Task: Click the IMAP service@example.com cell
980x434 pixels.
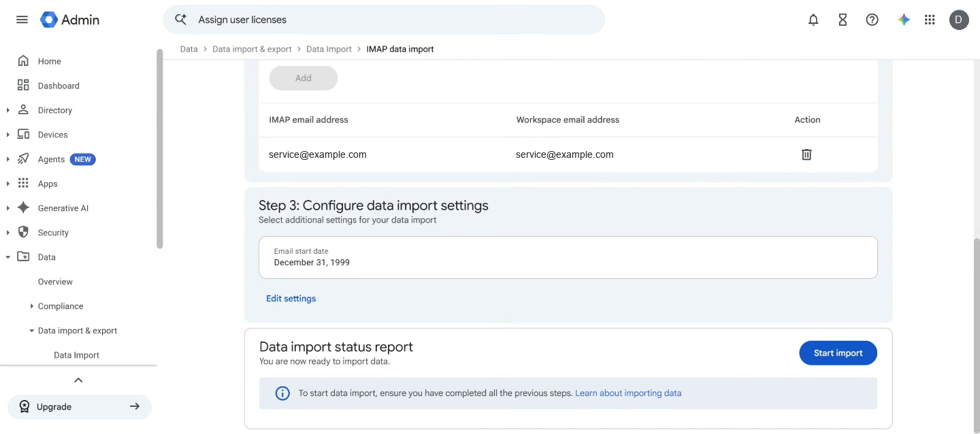Action: (x=318, y=154)
